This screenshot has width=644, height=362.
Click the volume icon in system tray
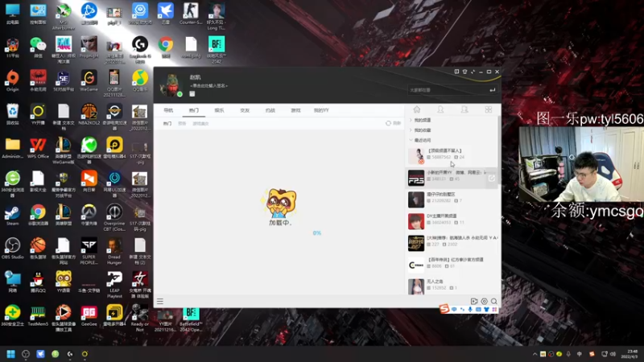(613, 354)
